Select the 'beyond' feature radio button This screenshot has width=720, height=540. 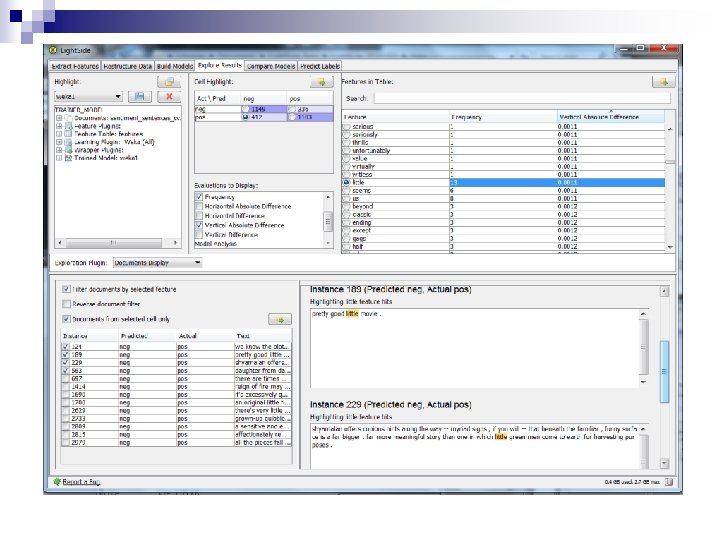pyautogui.click(x=346, y=206)
